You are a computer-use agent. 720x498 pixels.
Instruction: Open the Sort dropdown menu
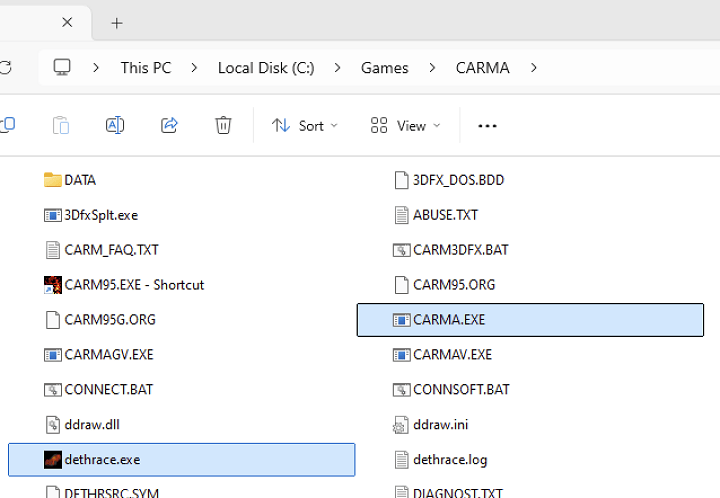click(x=304, y=126)
